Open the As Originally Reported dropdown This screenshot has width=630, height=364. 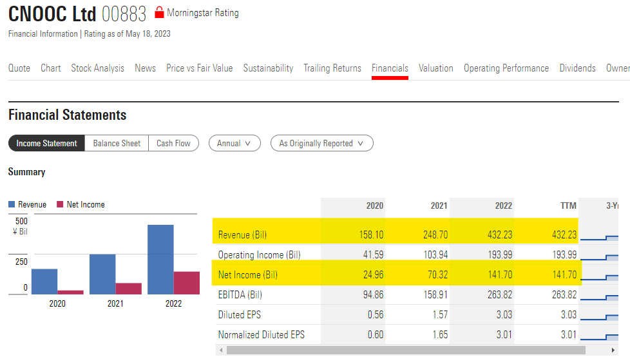click(x=322, y=143)
